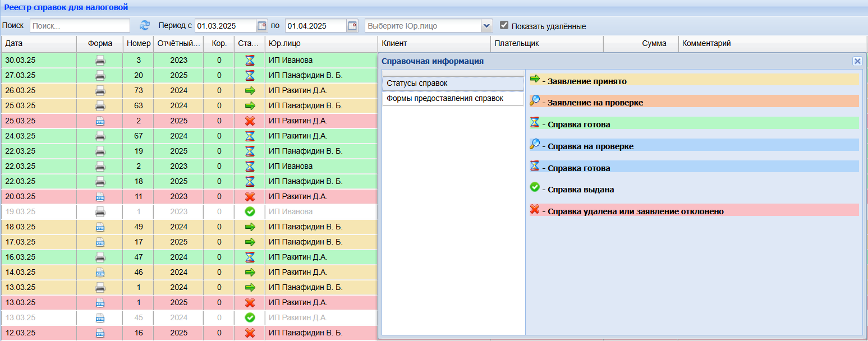
Task: Click number cell 73 in 26.03.25 row
Action: (139, 90)
